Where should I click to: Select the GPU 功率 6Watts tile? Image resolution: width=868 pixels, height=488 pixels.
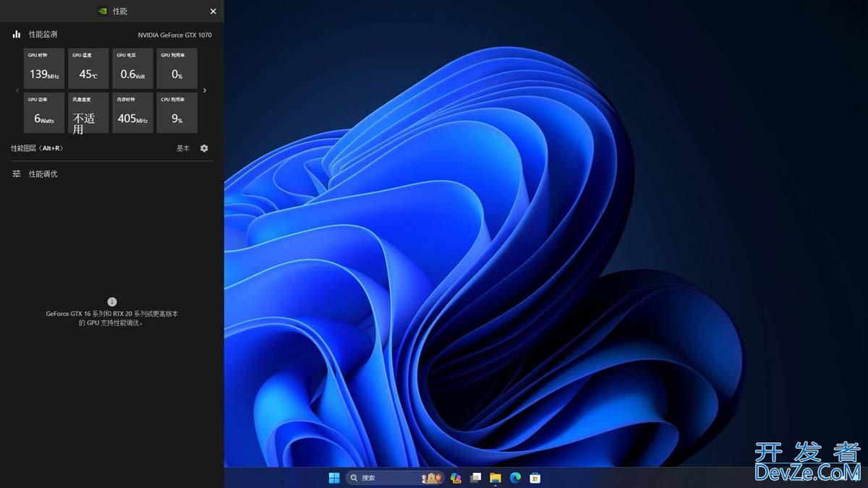coord(44,113)
